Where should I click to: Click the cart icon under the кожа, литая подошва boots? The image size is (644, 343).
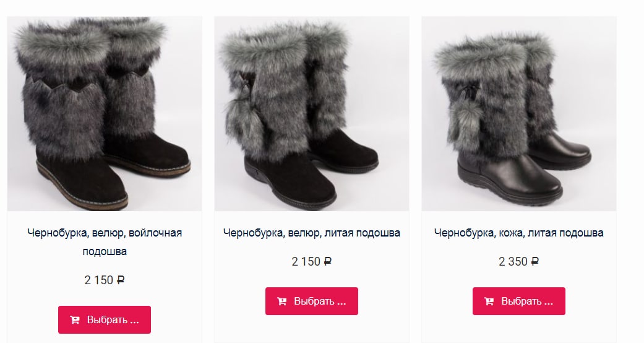pyautogui.click(x=489, y=302)
